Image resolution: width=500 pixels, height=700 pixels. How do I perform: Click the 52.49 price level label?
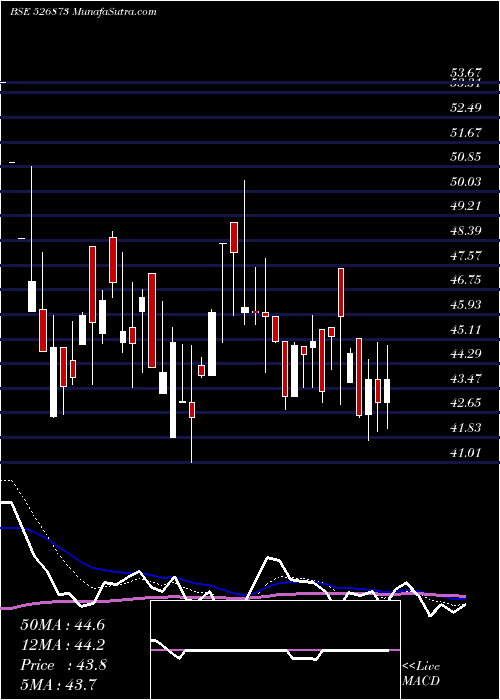pyautogui.click(x=466, y=108)
